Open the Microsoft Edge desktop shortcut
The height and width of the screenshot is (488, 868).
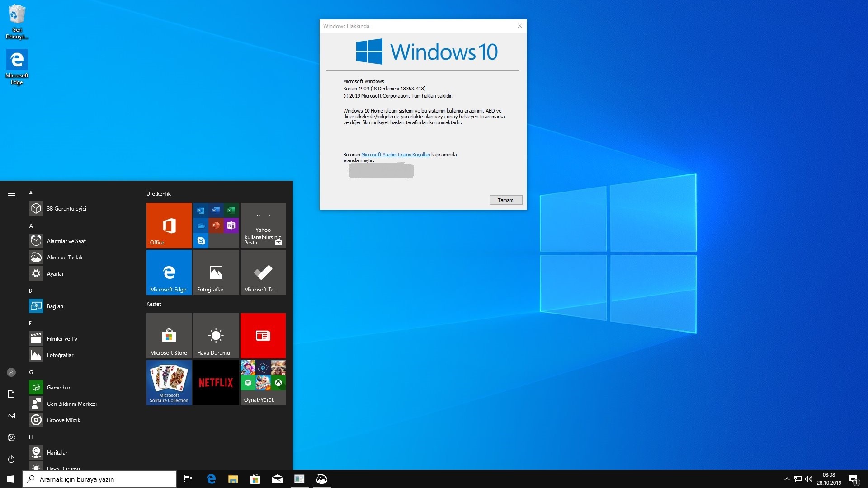click(x=17, y=67)
